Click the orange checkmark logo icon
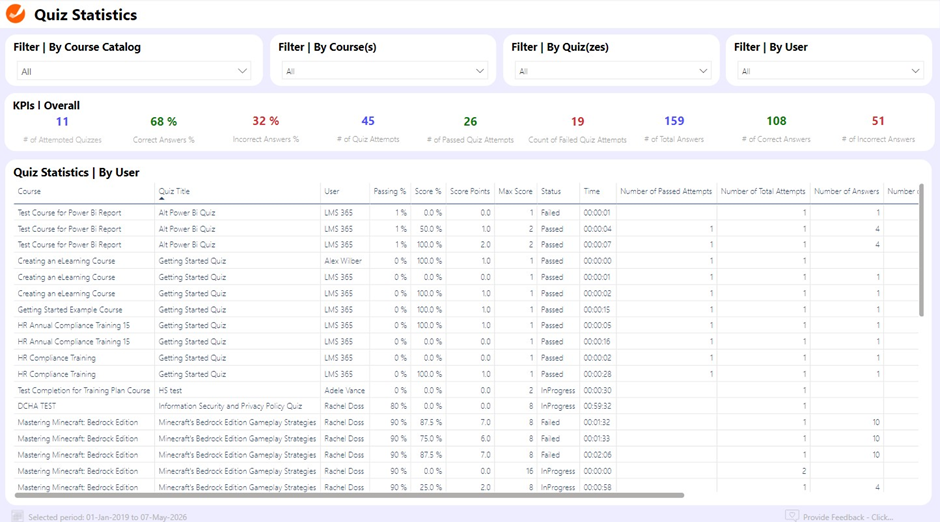This screenshot has width=940, height=522. 16,14
